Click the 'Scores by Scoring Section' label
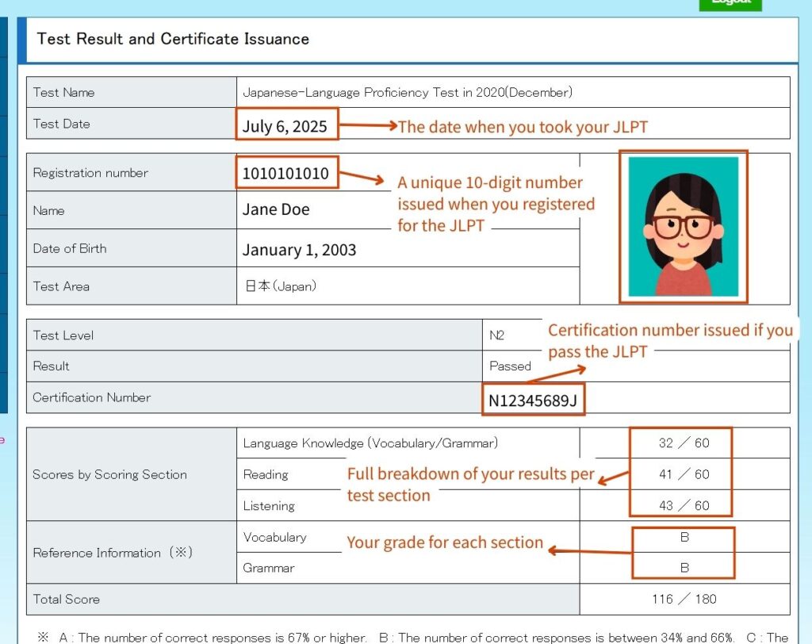Image resolution: width=812 pixels, height=644 pixels. click(109, 474)
